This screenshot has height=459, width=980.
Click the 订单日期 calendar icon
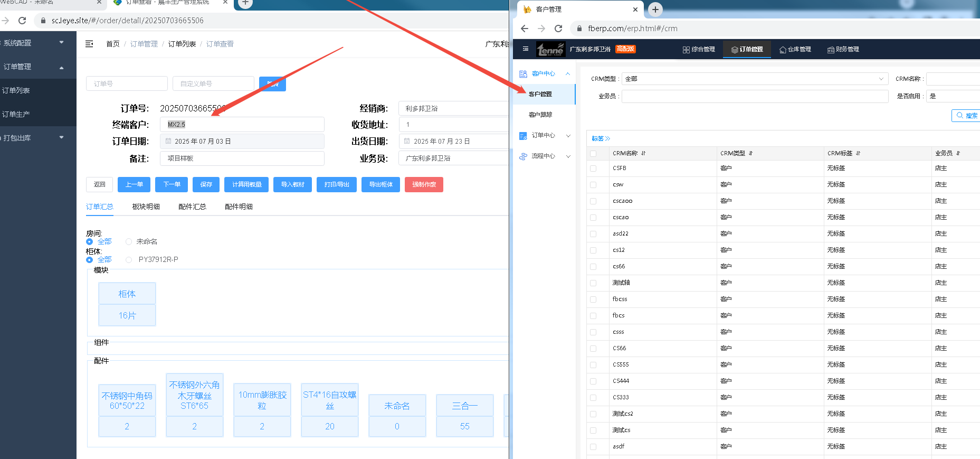point(168,141)
